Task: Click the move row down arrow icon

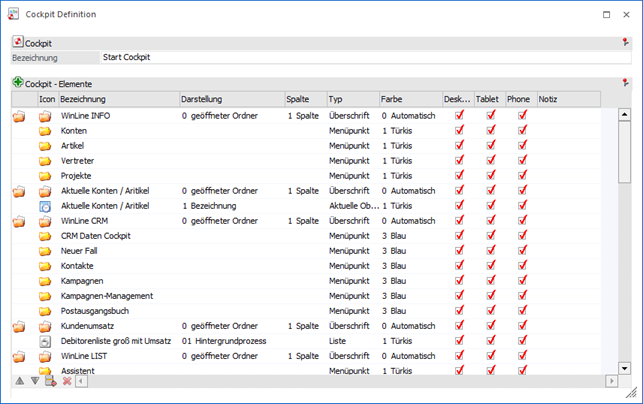Action: click(x=34, y=381)
